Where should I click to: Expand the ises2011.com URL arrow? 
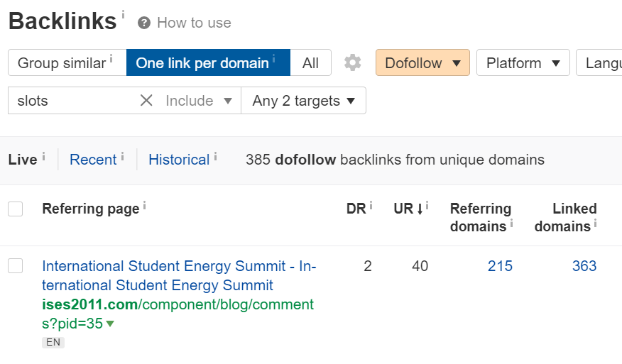point(110,324)
